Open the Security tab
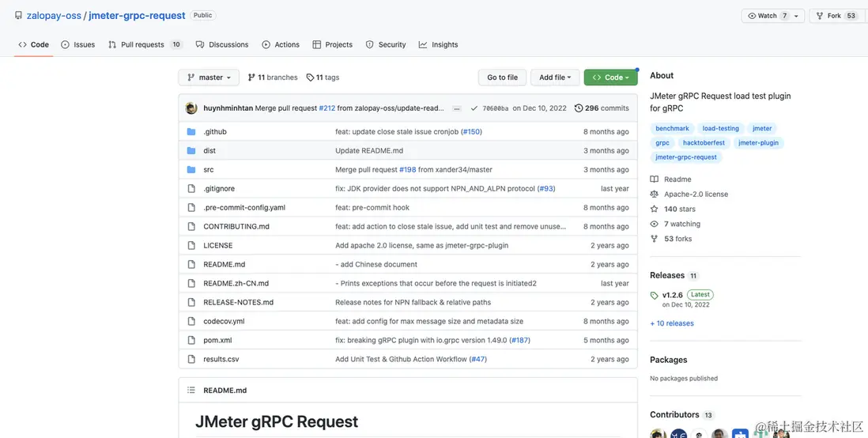The image size is (868, 438). coord(386,44)
